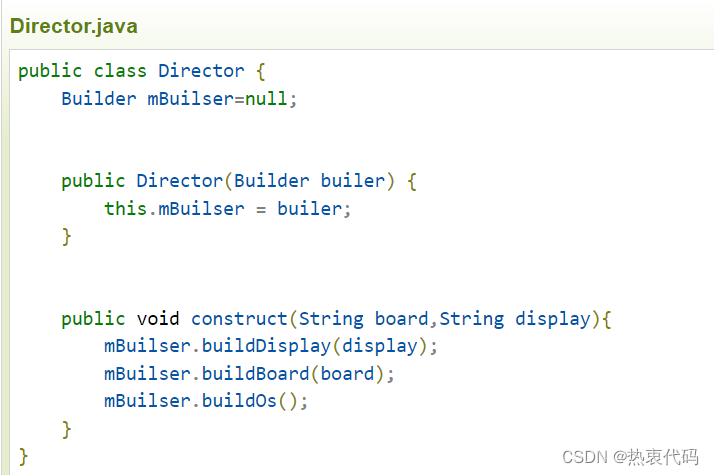This screenshot has width=714, height=475.
Task: Click the 'this' keyword in constructor body
Action: click(125, 209)
